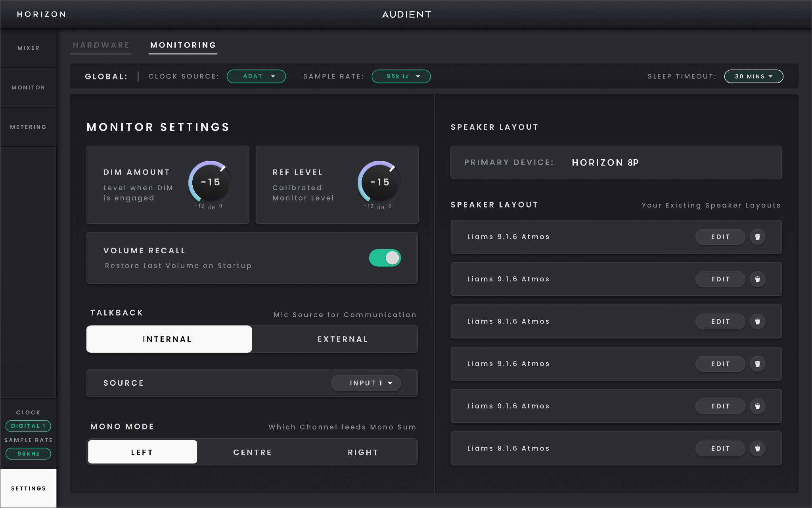812x508 pixels.
Task: Open the Mixer page in sidebar
Action: [x=29, y=48]
